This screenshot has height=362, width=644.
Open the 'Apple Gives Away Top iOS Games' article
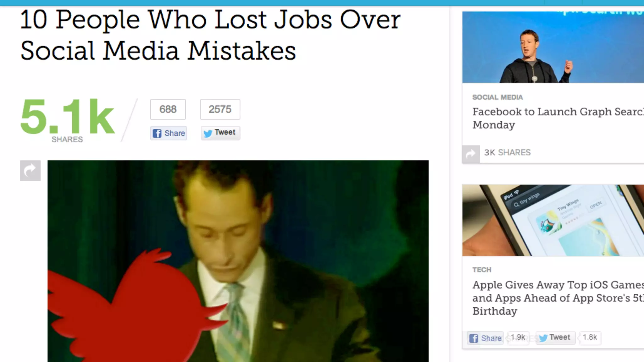pyautogui.click(x=558, y=298)
